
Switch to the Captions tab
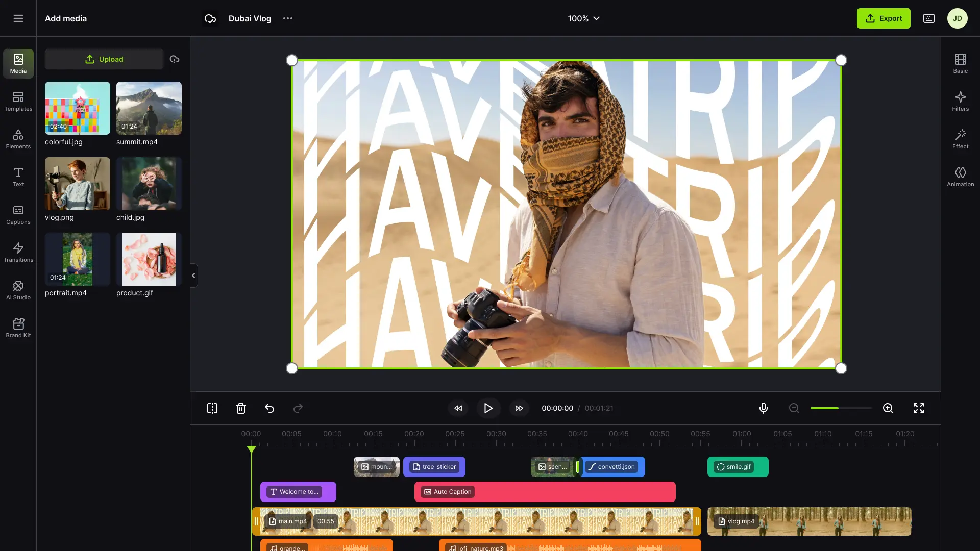pyautogui.click(x=18, y=214)
